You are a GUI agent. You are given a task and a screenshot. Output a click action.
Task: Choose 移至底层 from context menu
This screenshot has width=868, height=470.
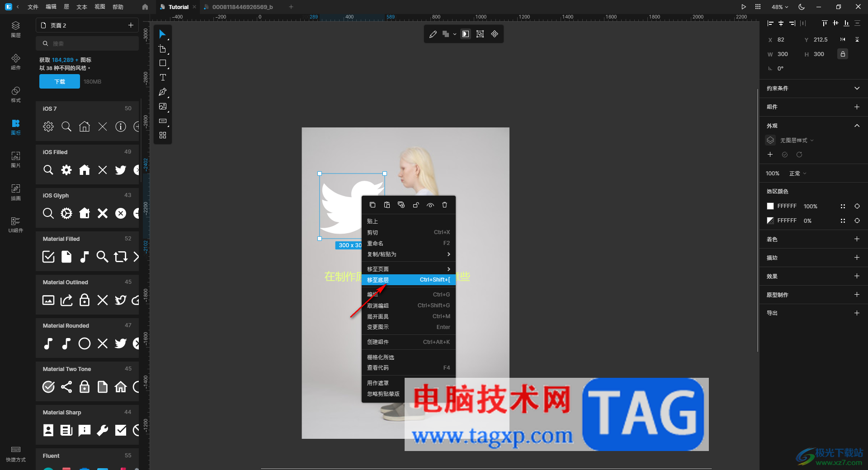[409, 280]
